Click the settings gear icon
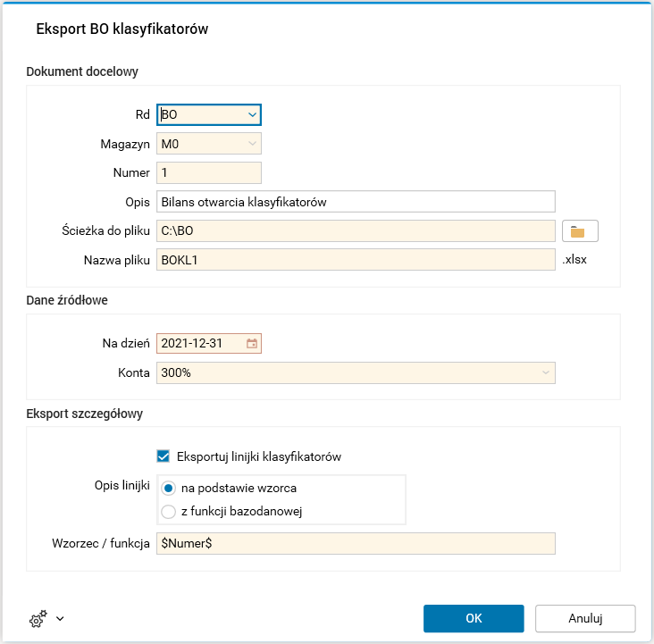 coord(38,618)
